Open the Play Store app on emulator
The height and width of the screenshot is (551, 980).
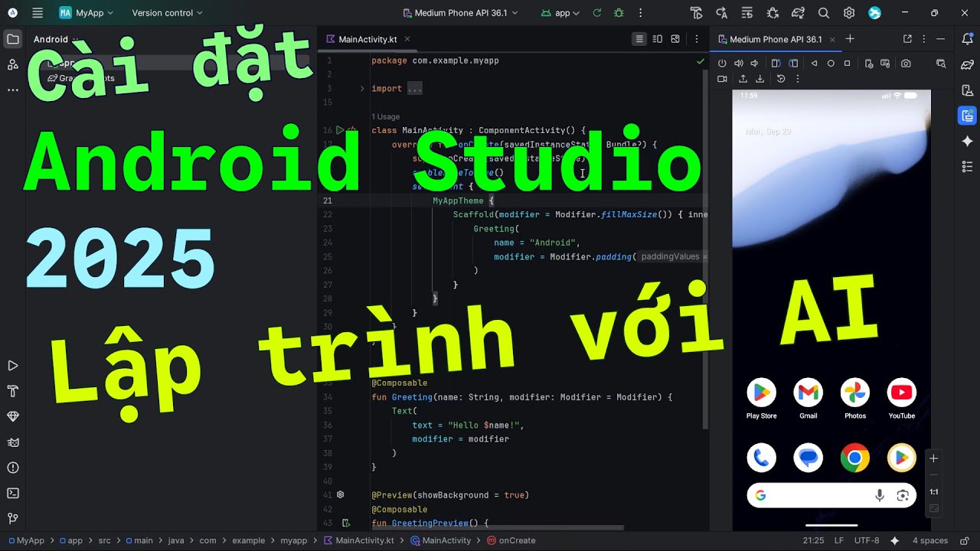(x=761, y=399)
